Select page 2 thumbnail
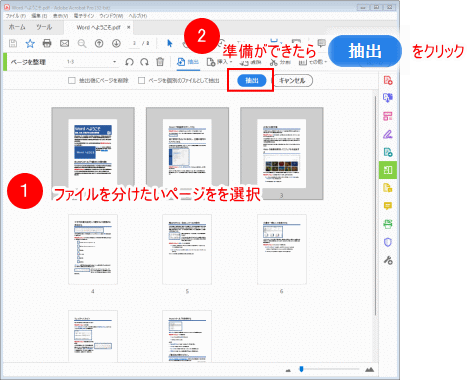The height and width of the screenshot is (380, 467). click(187, 154)
